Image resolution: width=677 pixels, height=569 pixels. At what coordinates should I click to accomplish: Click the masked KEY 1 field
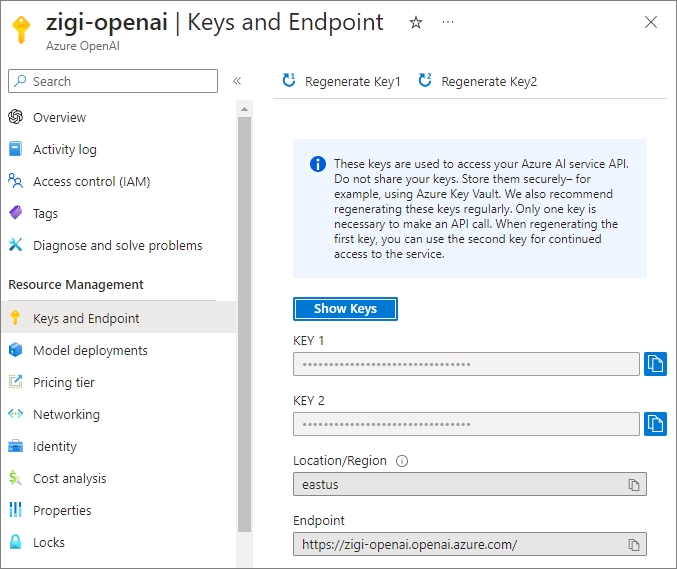point(466,364)
